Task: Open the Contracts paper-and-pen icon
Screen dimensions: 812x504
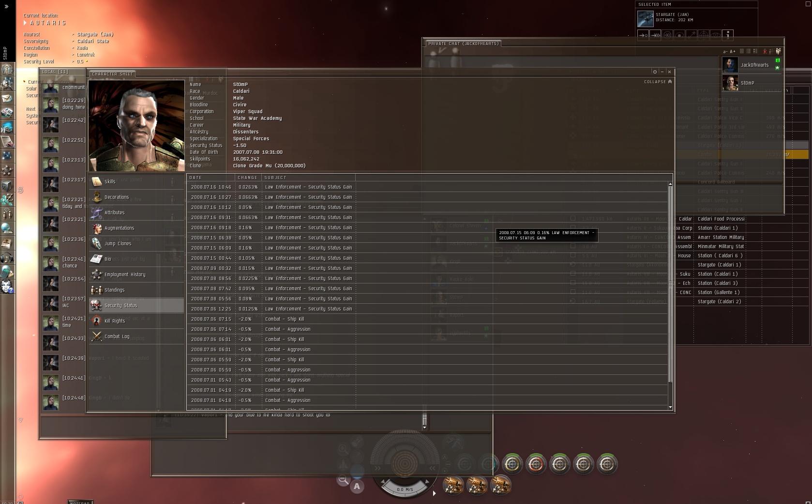Action: [x=7, y=142]
